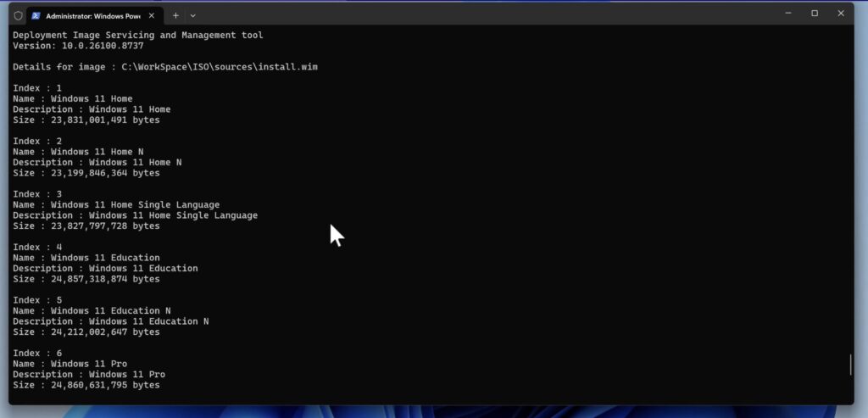Viewport: 868px width, 418px height.
Task: Click 'Name : Windows 11 Home Single Language'
Action: pos(116,205)
